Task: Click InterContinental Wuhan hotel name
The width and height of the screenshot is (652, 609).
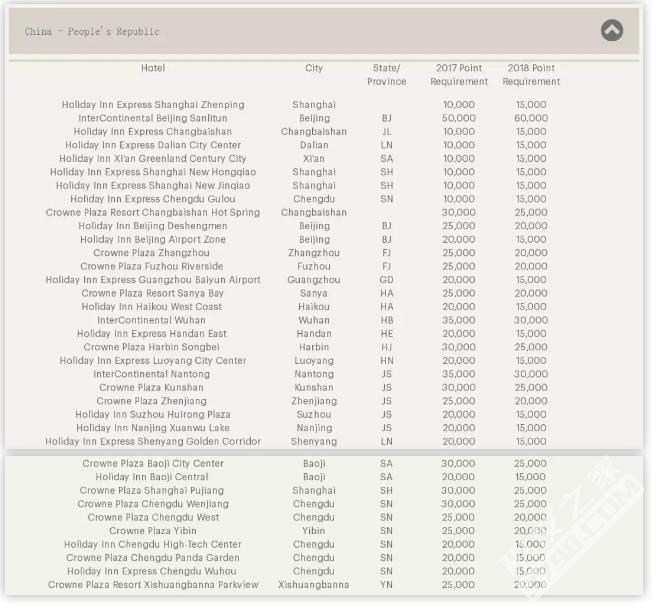Action: 151,320
